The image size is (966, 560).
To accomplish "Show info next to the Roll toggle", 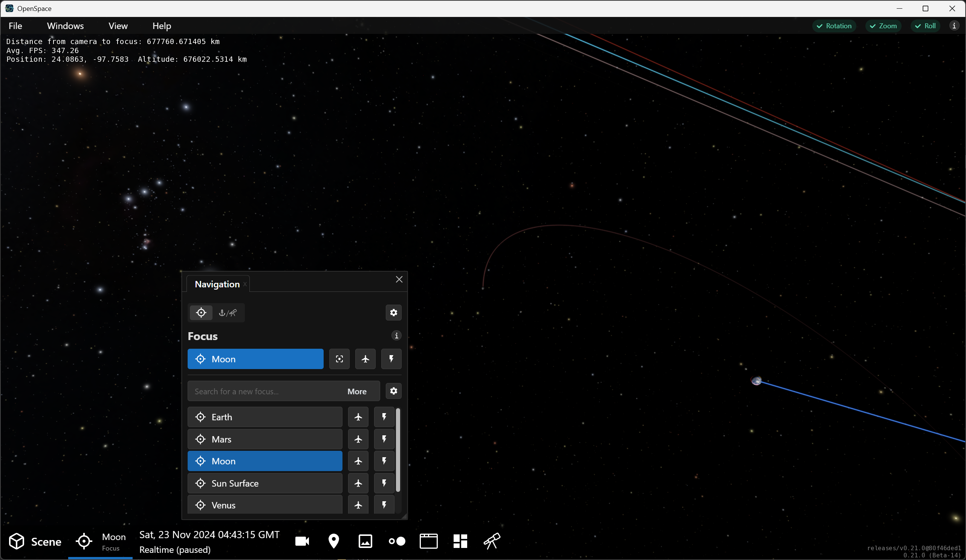I will coord(954,26).
